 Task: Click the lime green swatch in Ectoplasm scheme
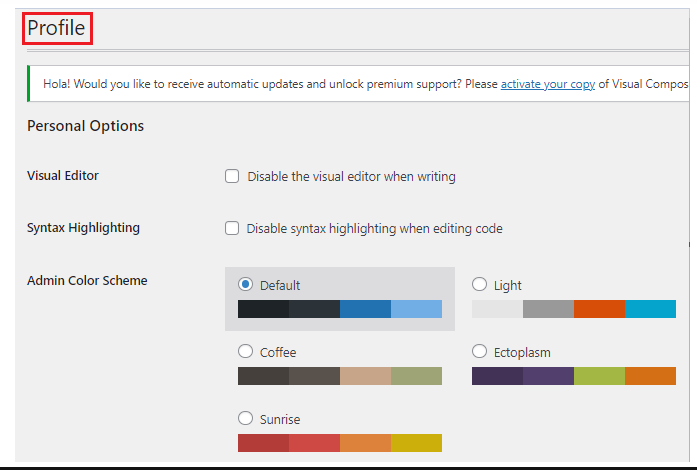(599, 376)
